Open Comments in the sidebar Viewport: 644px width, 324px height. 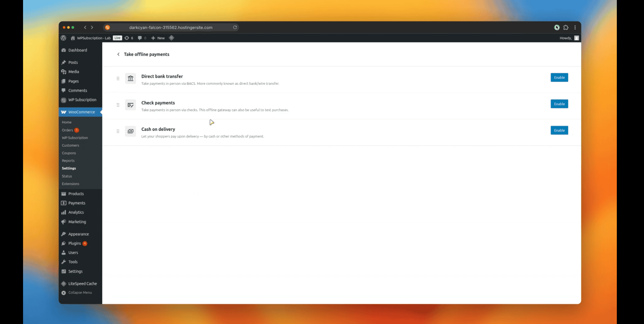(x=80, y=91)
